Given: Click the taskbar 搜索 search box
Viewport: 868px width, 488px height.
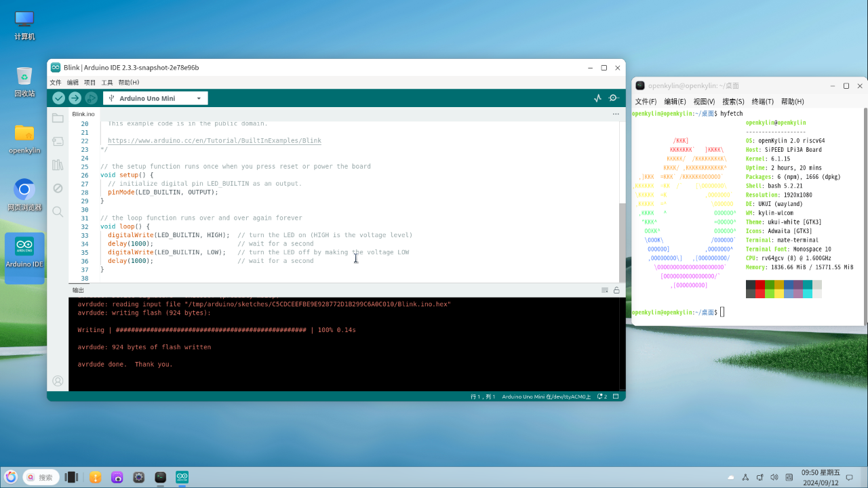Looking at the screenshot, I should 41,477.
